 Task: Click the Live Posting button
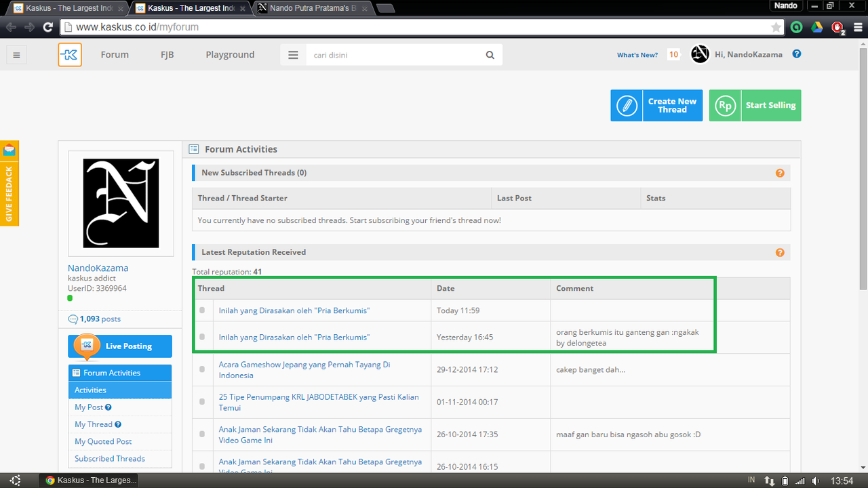coord(120,346)
